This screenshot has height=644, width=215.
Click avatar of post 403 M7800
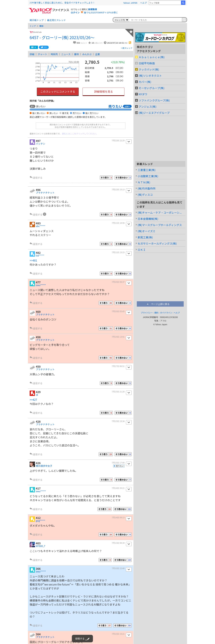pos(32,545)
